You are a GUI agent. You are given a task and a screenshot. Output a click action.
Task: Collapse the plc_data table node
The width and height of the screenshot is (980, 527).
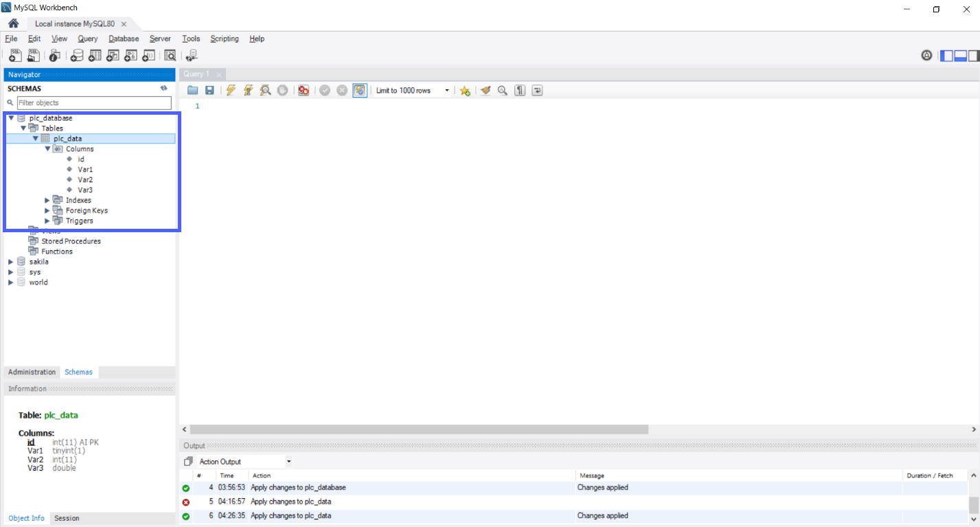pos(35,138)
